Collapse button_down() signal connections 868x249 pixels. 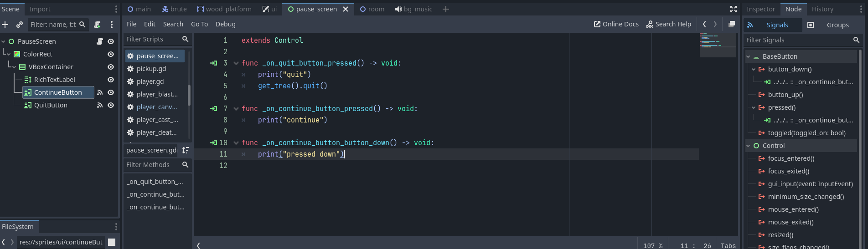(754, 69)
